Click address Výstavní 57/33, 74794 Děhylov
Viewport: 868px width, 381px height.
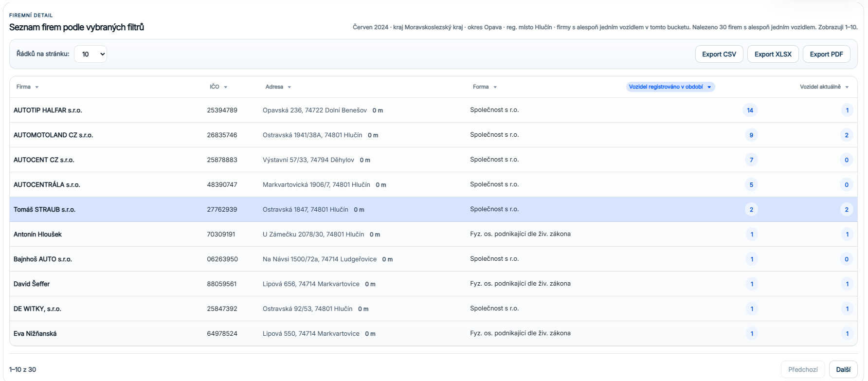pos(308,160)
